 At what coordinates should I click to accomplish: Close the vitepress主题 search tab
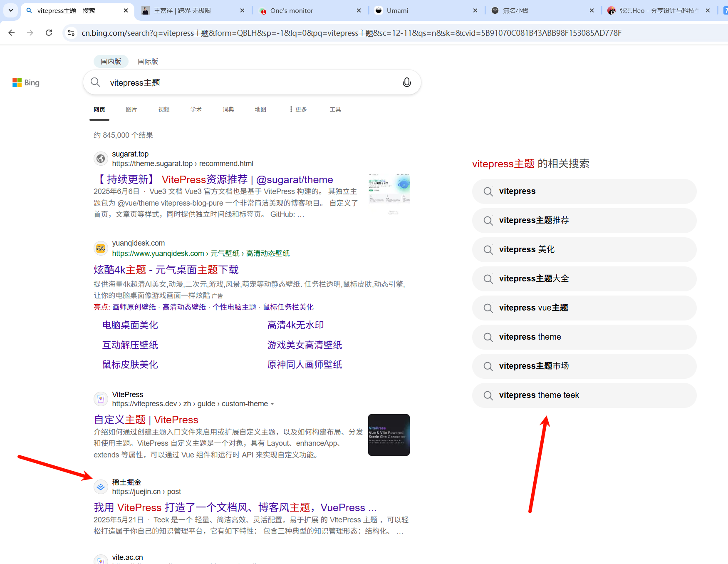[126, 10]
